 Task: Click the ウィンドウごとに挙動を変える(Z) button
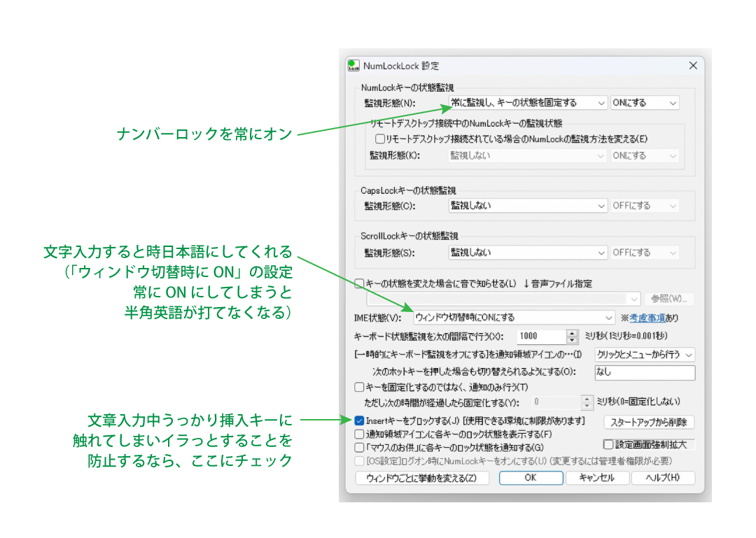422,478
